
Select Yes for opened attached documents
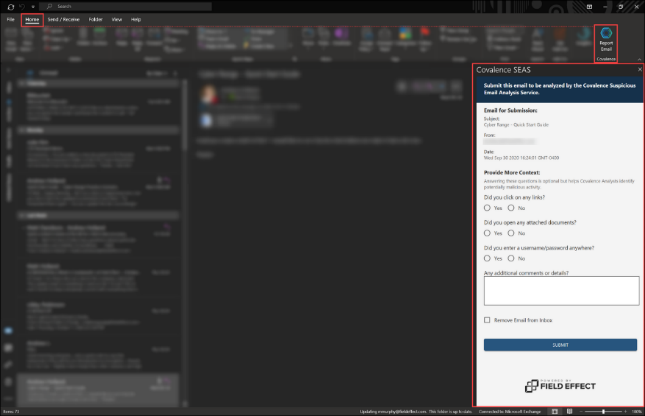[x=487, y=233]
